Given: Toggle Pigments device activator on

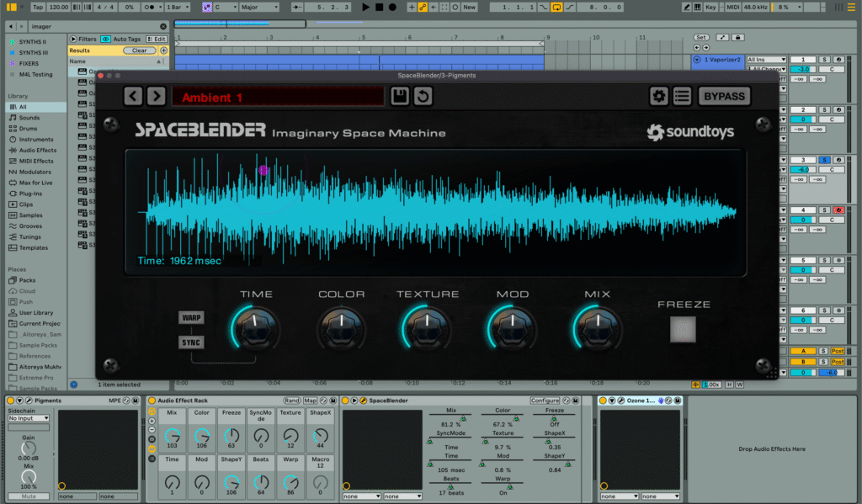Looking at the screenshot, I should [x=10, y=401].
